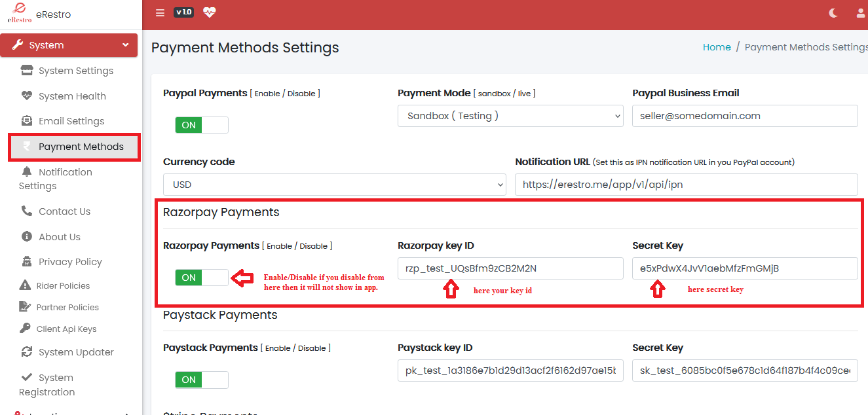Open the user profile icon
Screen dimensions: 868x415
[861, 12]
